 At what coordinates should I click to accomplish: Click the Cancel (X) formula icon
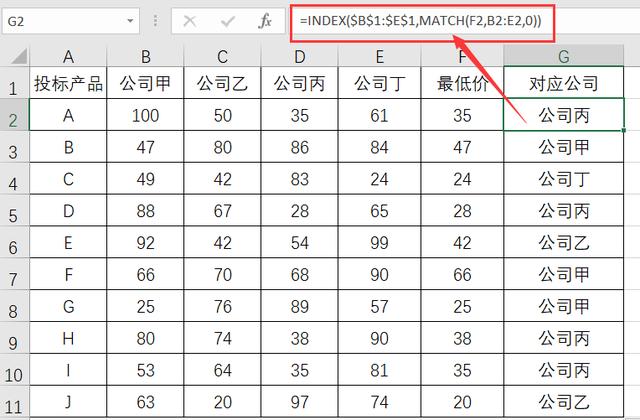(190, 20)
